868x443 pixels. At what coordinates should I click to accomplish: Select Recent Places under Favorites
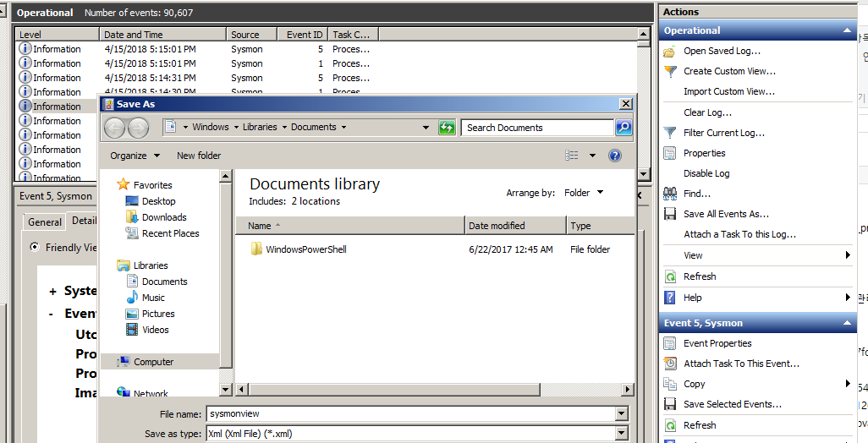pos(170,233)
